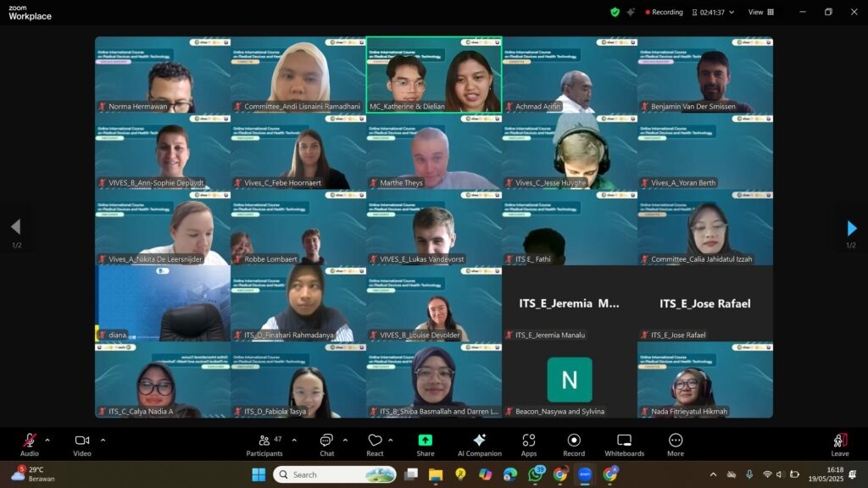
Task: Select the MC_Katherine & Dielian video tile
Action: pyautogui.click(x=434, y=75)
